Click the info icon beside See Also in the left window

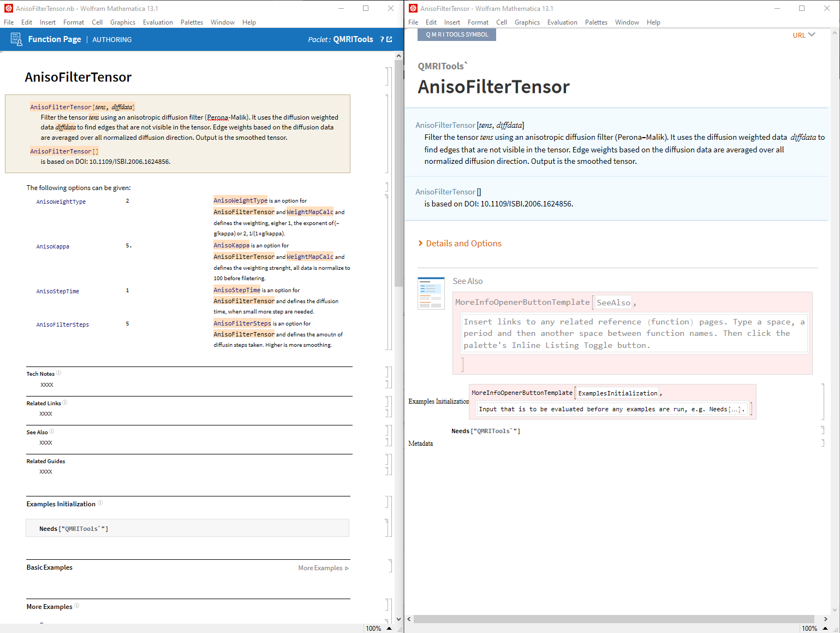(52, 431)
